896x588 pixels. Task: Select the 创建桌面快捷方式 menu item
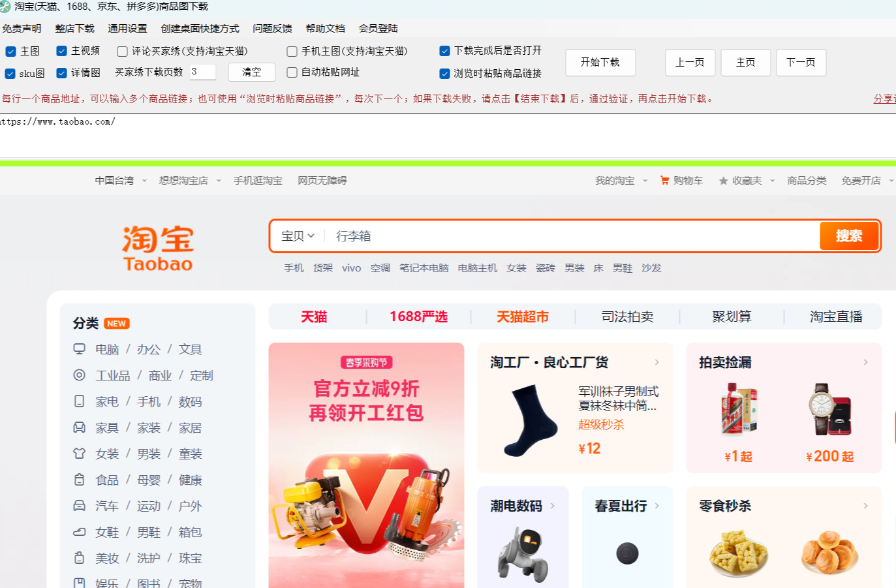[200, 29]
